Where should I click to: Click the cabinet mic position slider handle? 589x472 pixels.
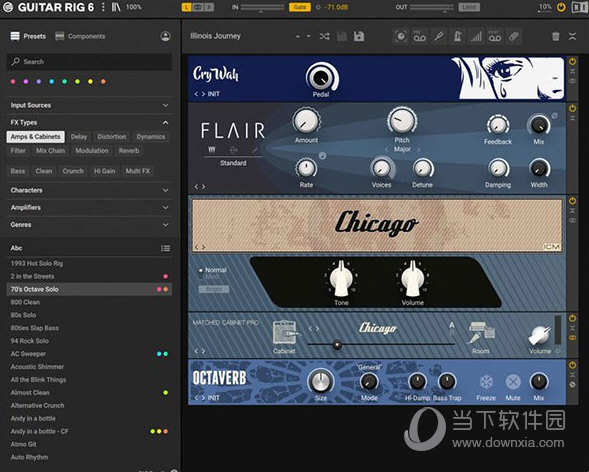click(337, 344)
